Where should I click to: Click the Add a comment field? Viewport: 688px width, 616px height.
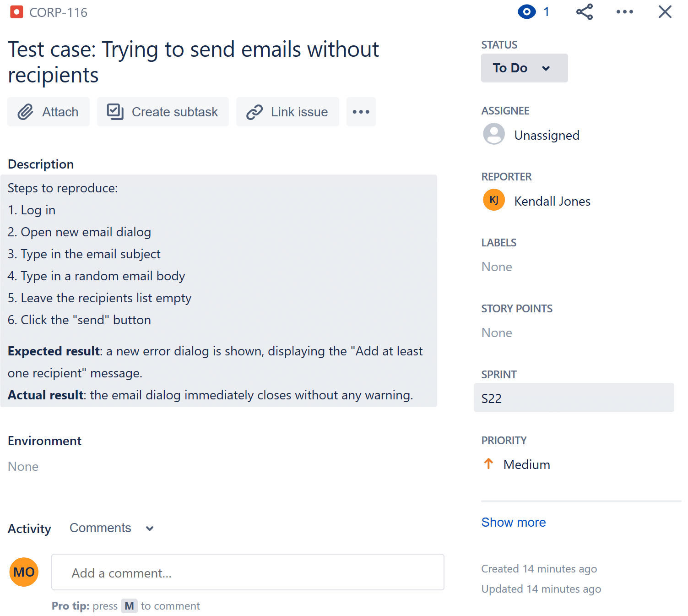(x=248, y=572)
